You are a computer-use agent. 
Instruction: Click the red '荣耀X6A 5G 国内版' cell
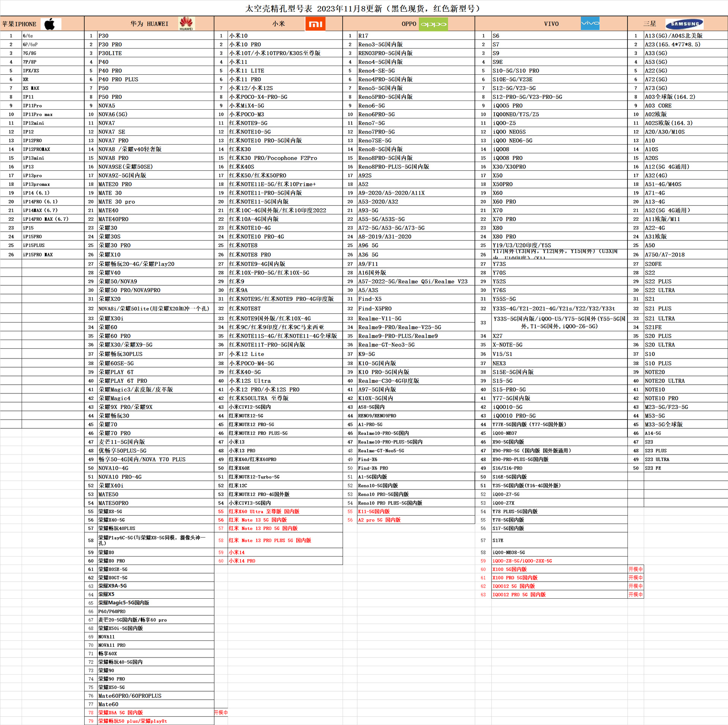pos(156,712)
